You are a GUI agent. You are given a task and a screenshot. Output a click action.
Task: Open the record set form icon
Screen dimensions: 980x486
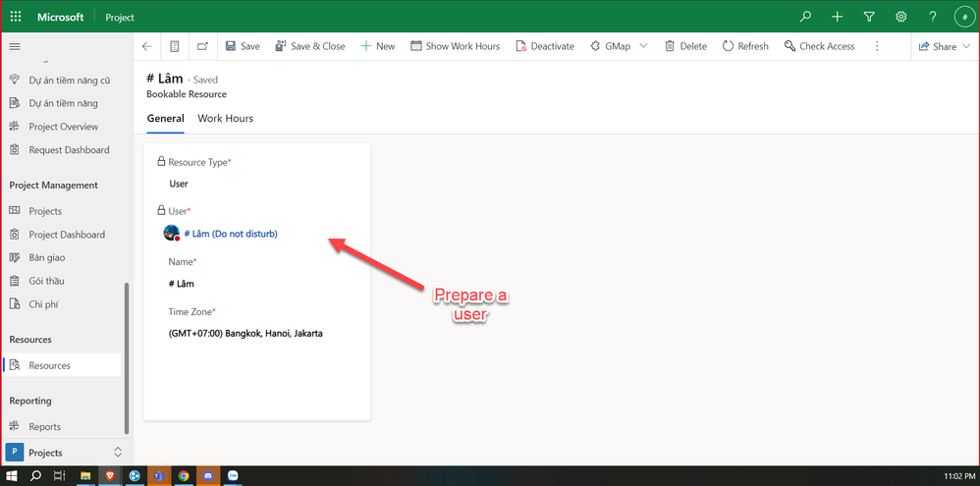[x=175, y=46]
